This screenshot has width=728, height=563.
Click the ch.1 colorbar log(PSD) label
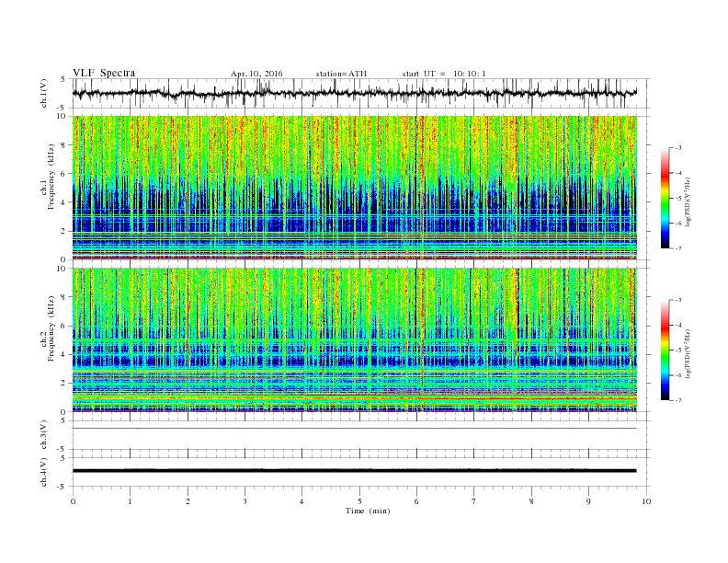(688, 201)
